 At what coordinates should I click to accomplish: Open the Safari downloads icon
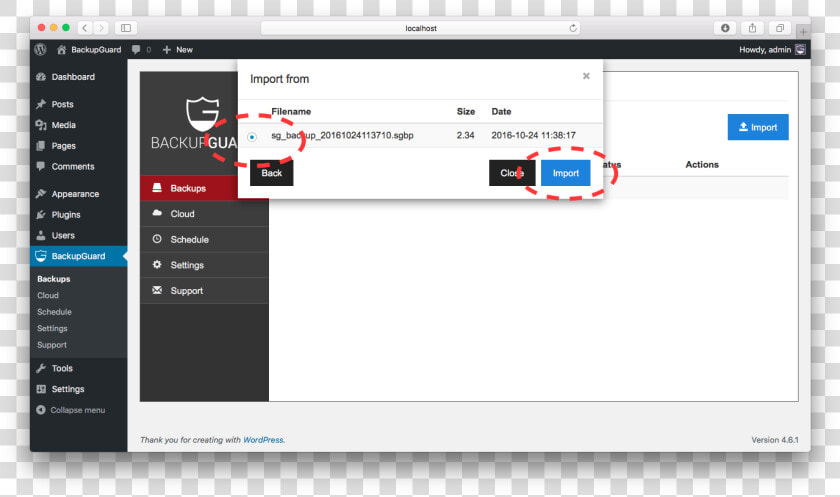tap(725, 28)
